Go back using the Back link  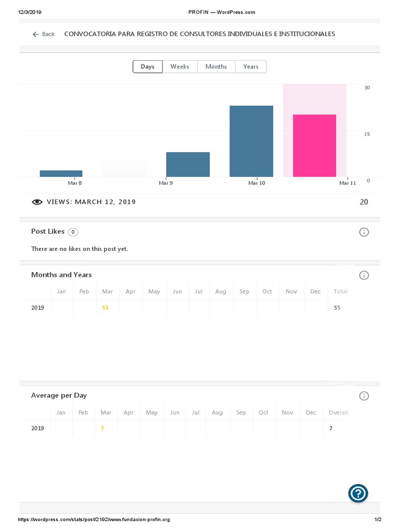point(48,34)
